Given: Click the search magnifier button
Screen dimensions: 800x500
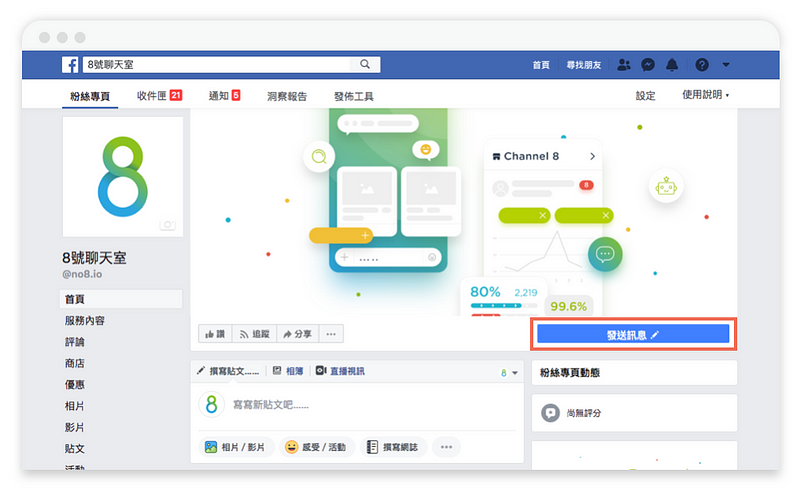Looking at the screenshot, I should tap(365, 64).
